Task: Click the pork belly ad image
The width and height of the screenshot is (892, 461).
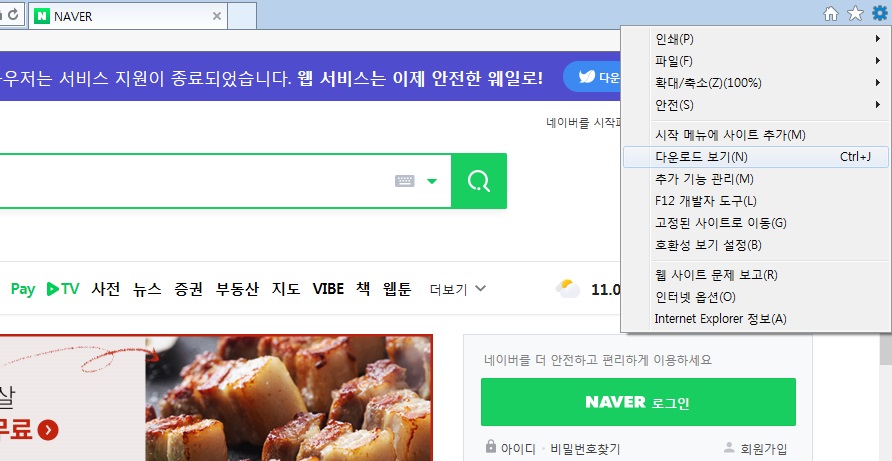Action: pos(288,398)
